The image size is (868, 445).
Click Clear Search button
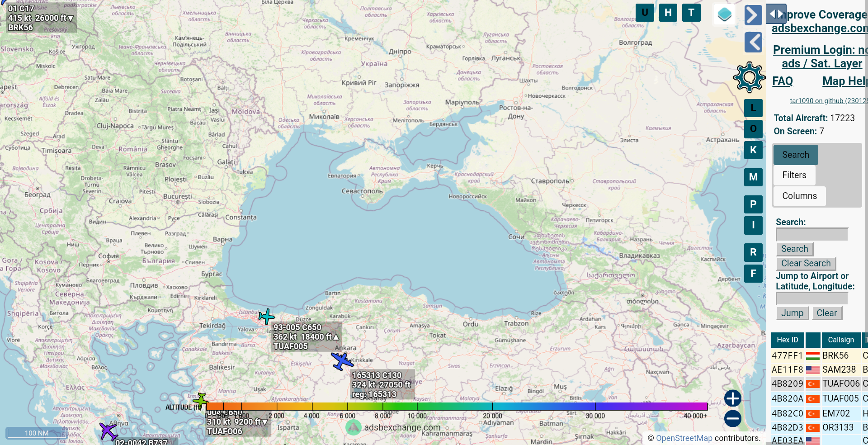coord(806,264)
